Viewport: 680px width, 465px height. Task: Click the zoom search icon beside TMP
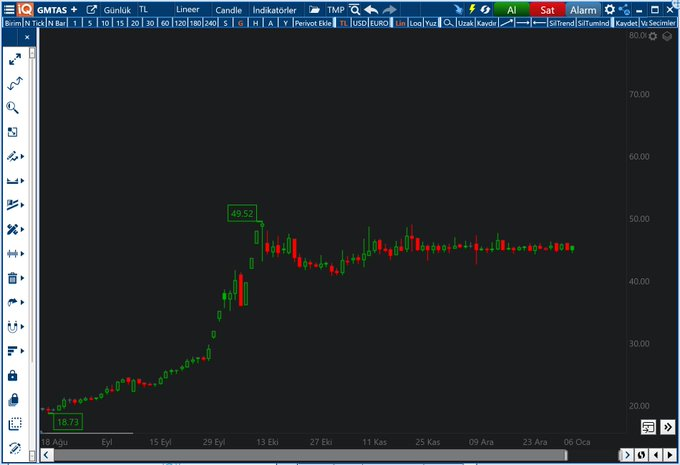tap(355, 10)
